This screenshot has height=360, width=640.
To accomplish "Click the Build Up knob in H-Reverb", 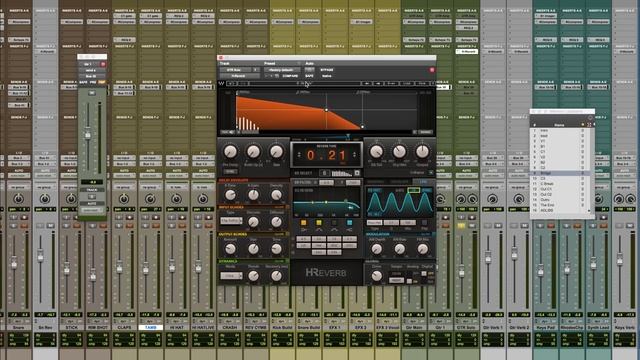I will pos(253,151).
